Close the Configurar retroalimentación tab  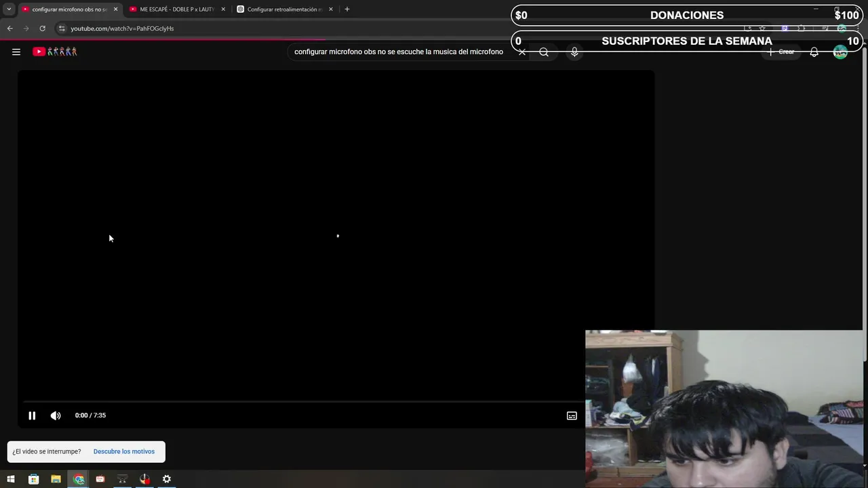point(331,9)
